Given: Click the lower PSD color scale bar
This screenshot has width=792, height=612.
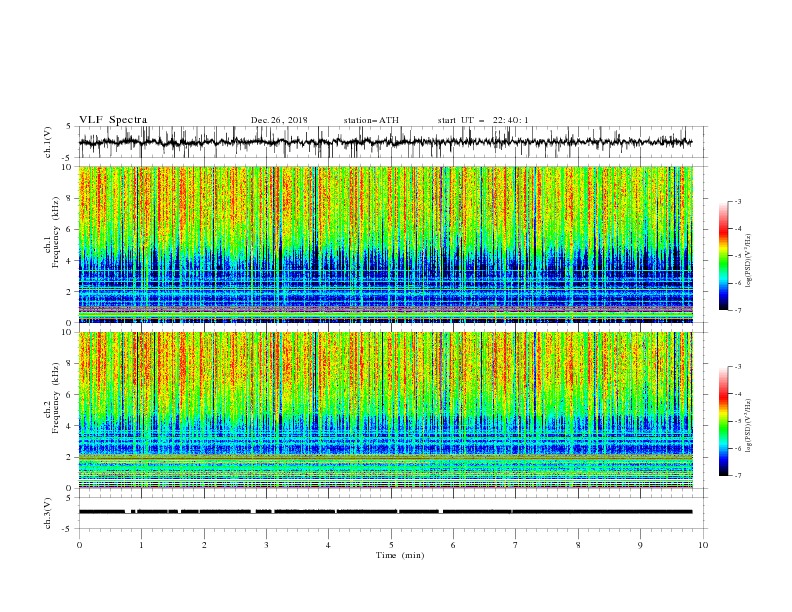Looking at the screenshot, I should [x=723, y=421].
